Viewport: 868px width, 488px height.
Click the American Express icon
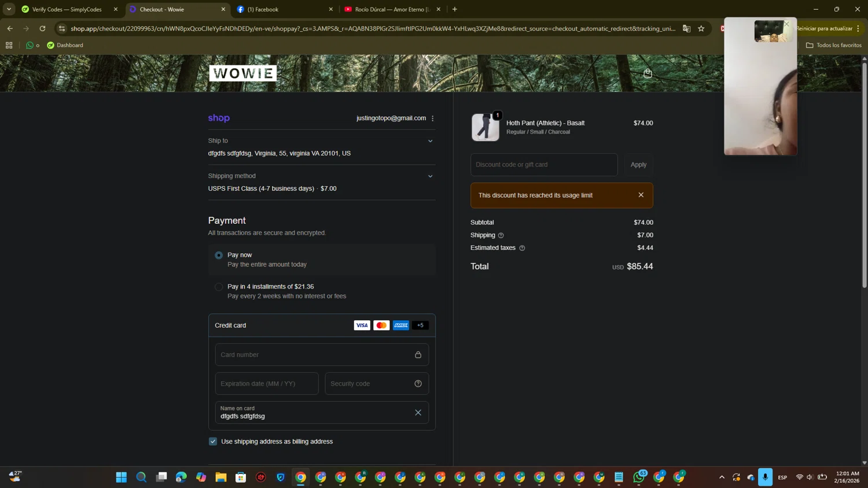401,326
